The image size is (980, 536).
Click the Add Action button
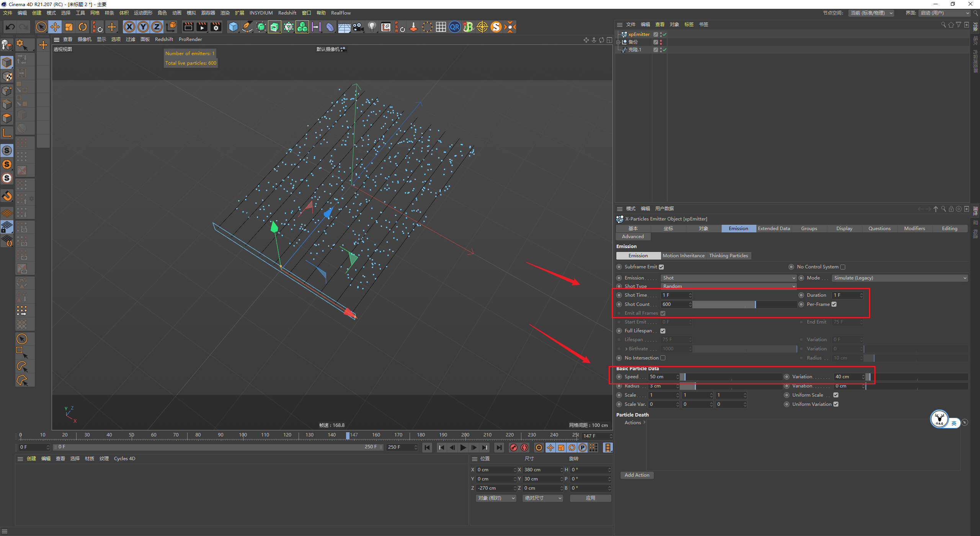(x=637, y=475)
